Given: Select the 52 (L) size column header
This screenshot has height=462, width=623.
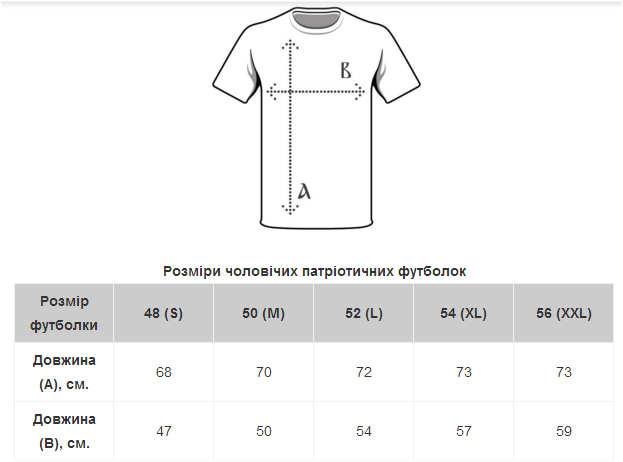Looking at the screenshot, I should [x=364, y=313].
